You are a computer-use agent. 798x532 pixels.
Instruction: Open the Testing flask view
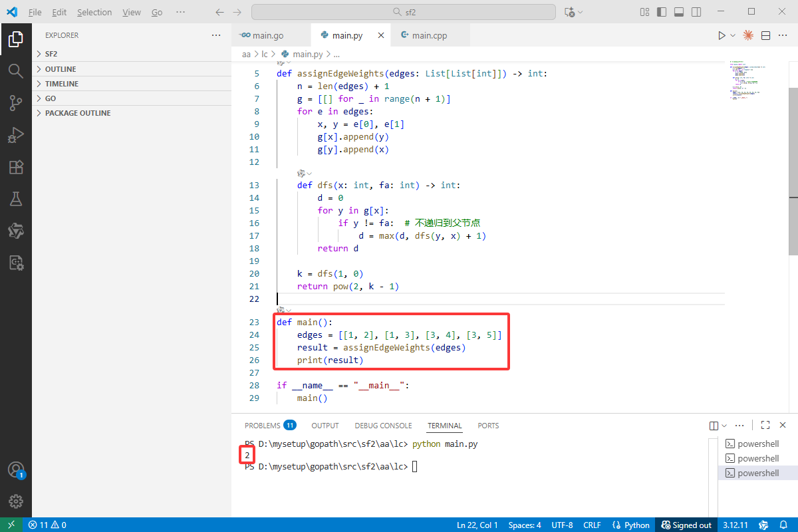tap(16, 199)
